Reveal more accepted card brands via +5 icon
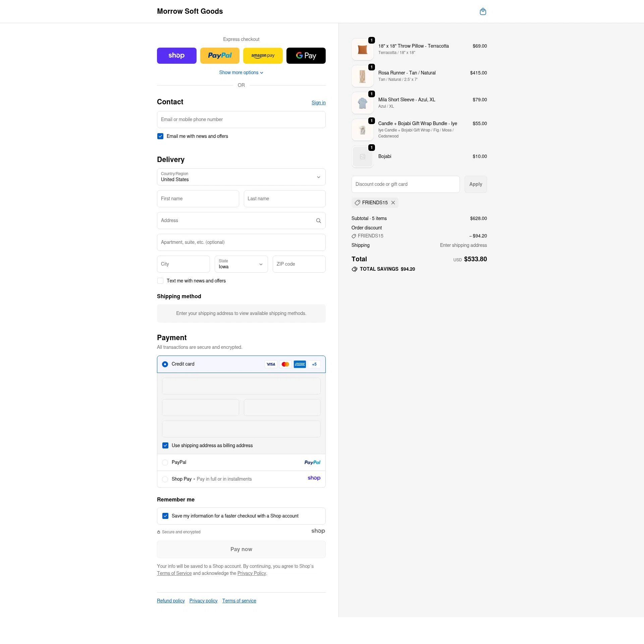 (x=314, y=364)
